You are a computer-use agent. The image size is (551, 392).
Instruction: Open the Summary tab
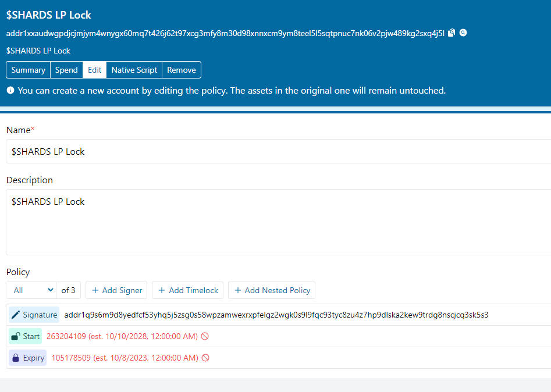[28, 70]
